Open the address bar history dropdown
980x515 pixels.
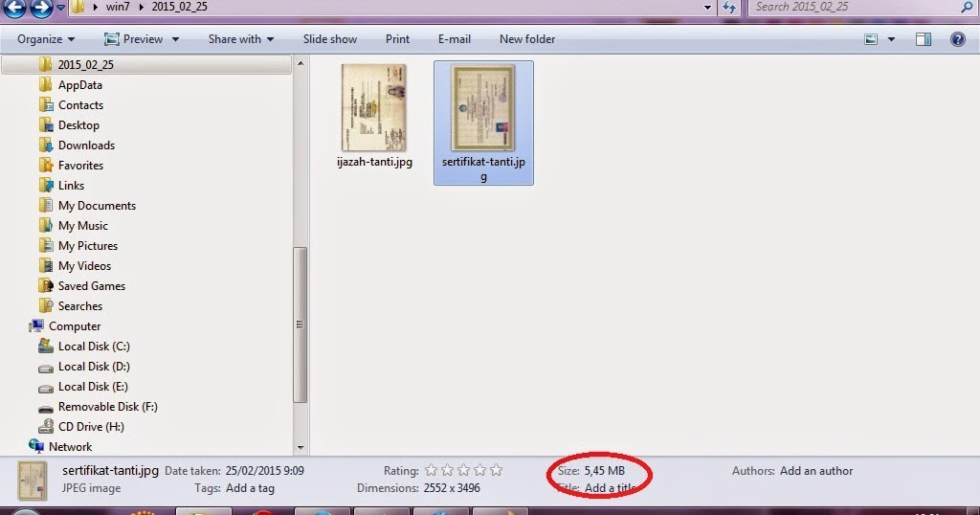[707, 8]
